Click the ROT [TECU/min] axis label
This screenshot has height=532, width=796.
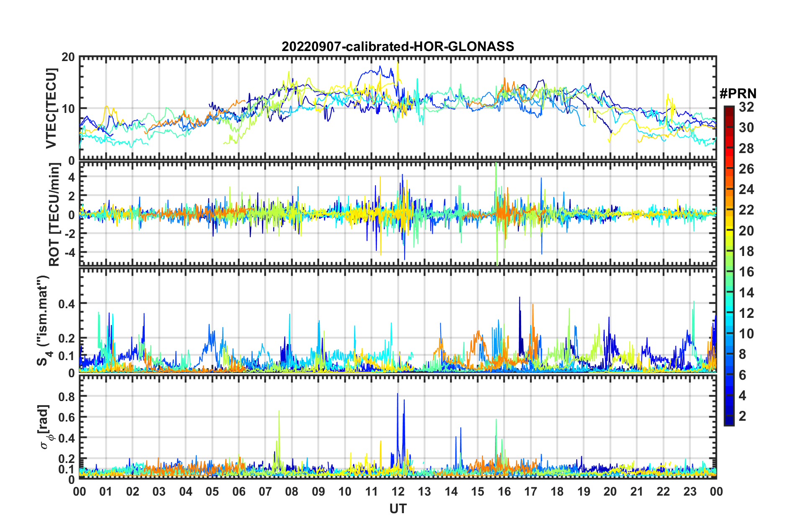[54, 215]
